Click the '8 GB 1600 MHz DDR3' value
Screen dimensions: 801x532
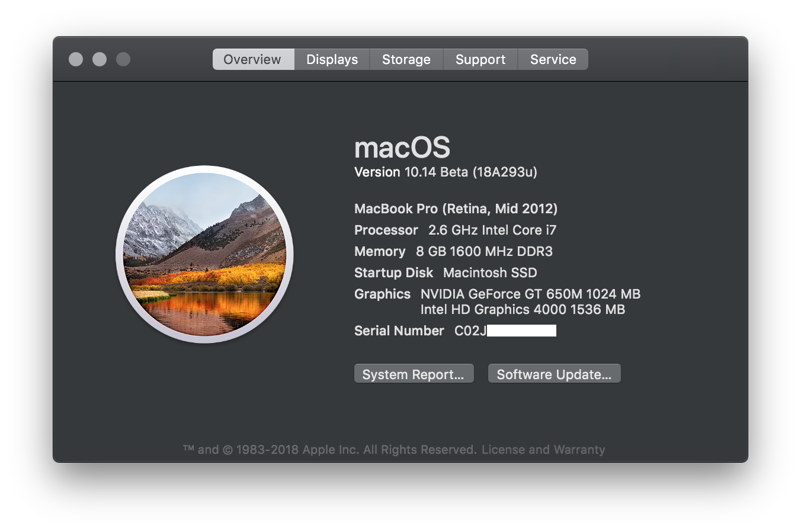click(484, 251)
